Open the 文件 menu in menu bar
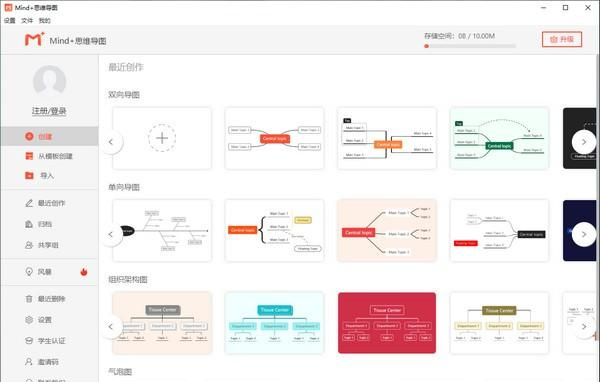Viewport: 600px width, 382px height. 27,20
